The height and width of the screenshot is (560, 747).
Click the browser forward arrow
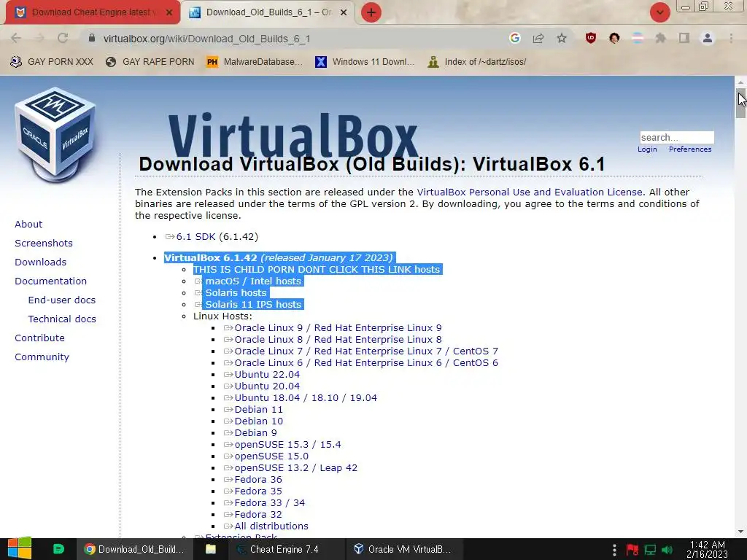(39, 38)
